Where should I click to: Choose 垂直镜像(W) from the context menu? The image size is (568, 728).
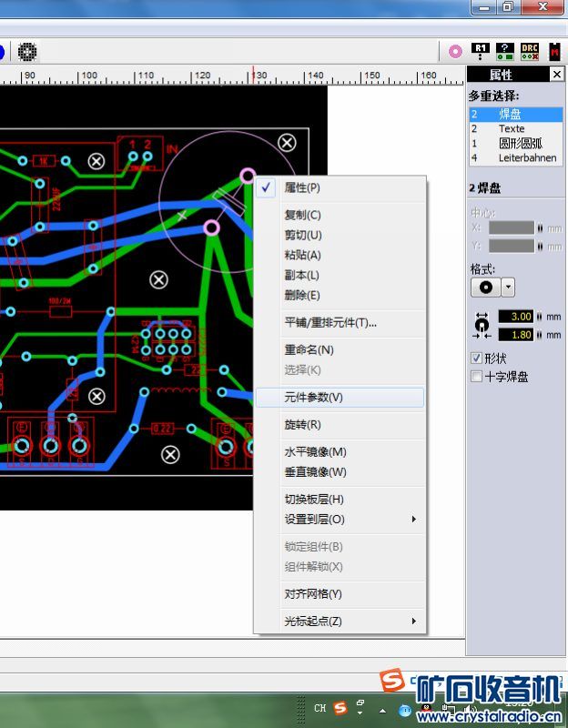340,471
